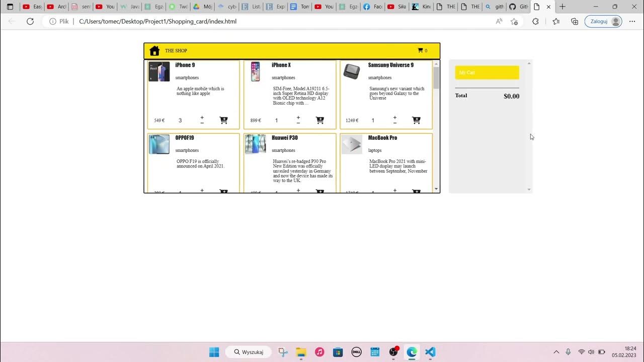The height and width of the screenshot is (362, 644).
Task: Click the Samsung Universe 9 product name
Action: pos(391,65)
